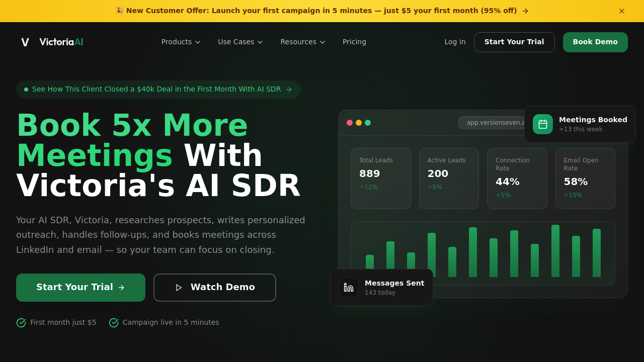
Task: Click the app.versionseven address bar
Action: click(x=493, y=123)
